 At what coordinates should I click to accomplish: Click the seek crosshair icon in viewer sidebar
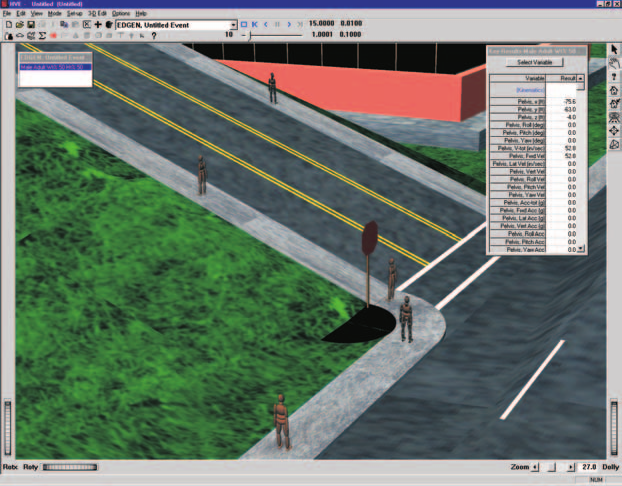tap(614, 131)
